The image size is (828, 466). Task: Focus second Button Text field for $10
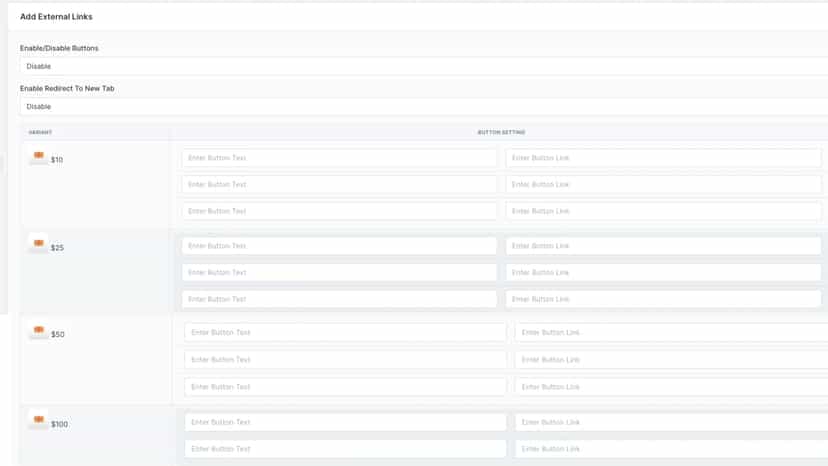pyautogui.click(x=339, y=184)
